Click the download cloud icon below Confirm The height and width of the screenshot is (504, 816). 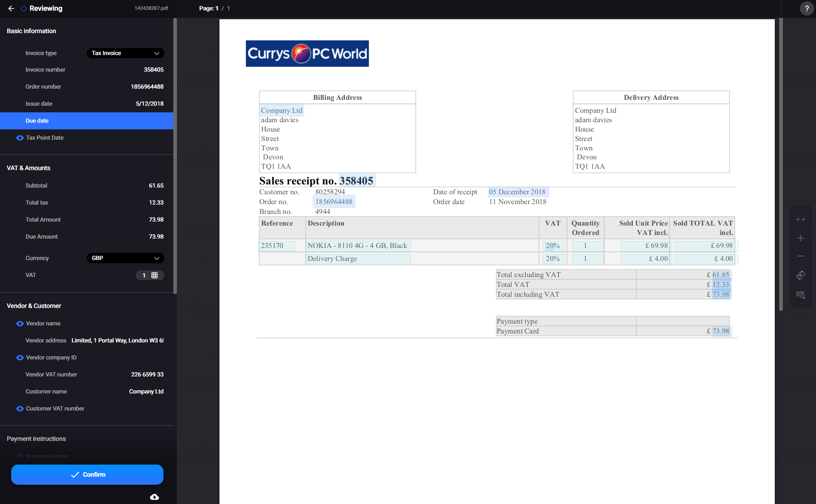(155, 497)
